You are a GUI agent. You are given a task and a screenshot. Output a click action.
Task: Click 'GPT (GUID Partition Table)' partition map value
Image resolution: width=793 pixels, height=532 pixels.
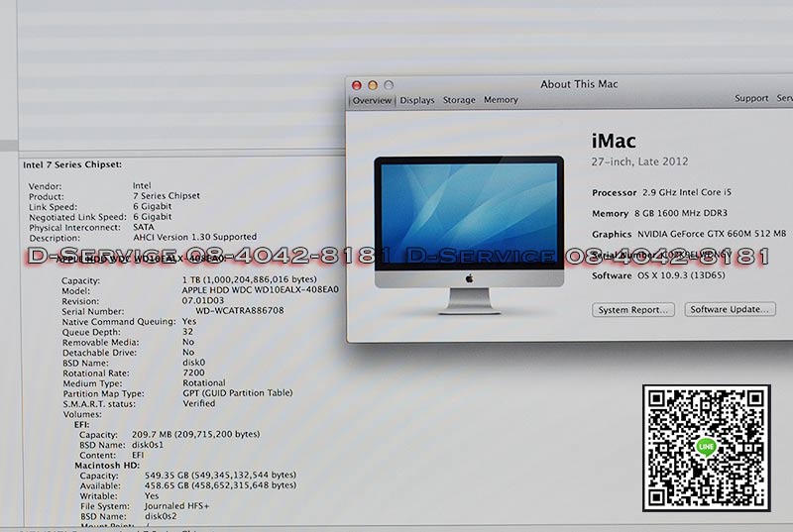pos(238,392)
